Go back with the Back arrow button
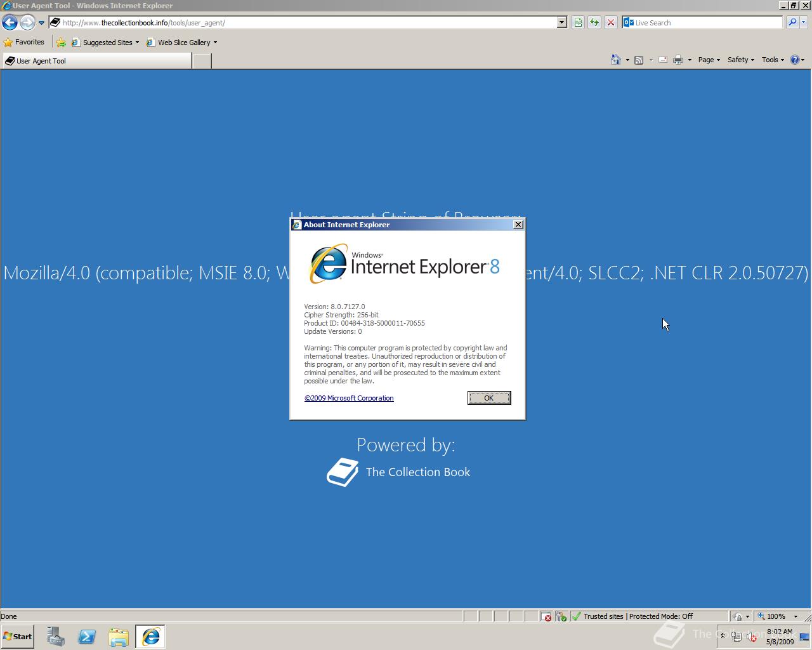 [10, 23]
